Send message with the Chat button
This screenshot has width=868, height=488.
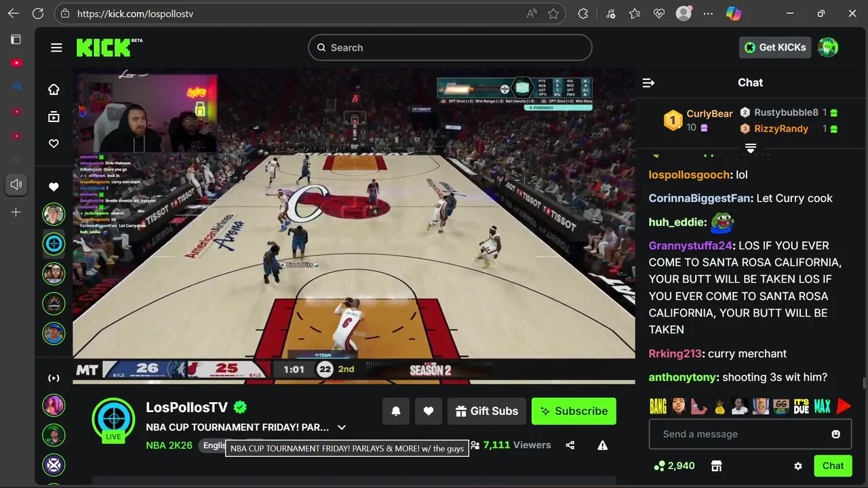(x=833, y=466)
